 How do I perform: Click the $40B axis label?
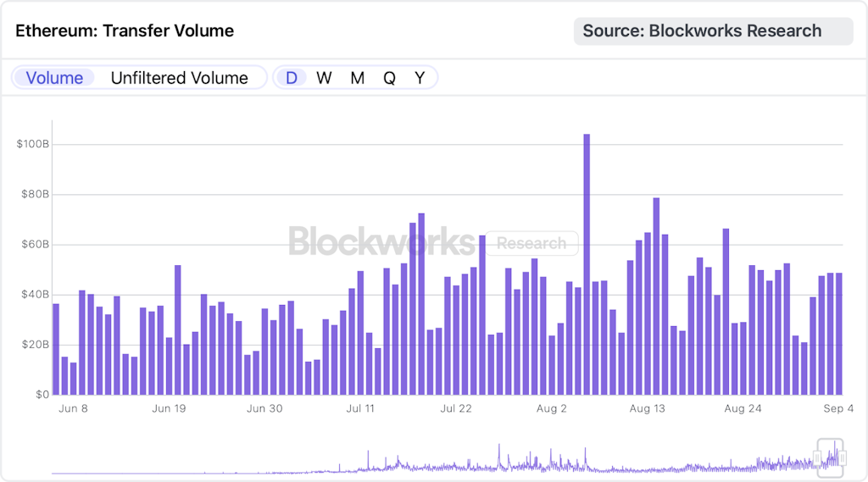(x=35, y=295)
